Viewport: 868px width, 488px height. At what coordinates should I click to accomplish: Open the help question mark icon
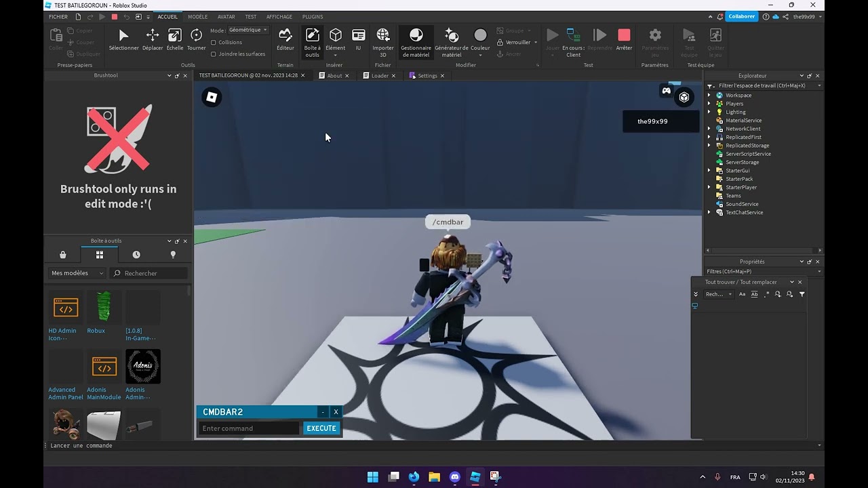coord(766,17)
